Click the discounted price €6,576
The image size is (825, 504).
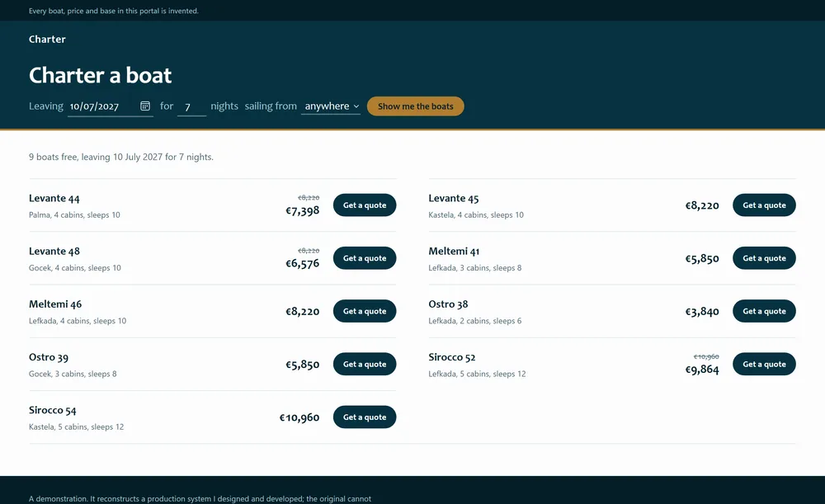303,264
